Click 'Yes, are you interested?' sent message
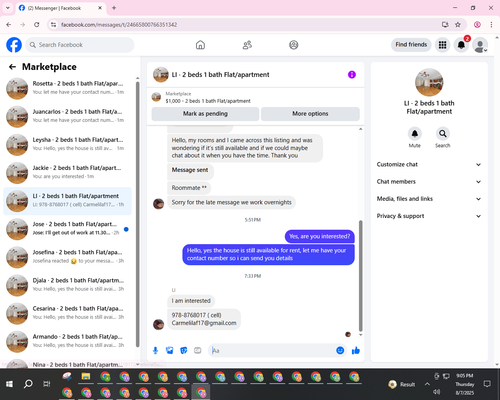The height and width of the screenshot is (400, 500). pos(319,236)
